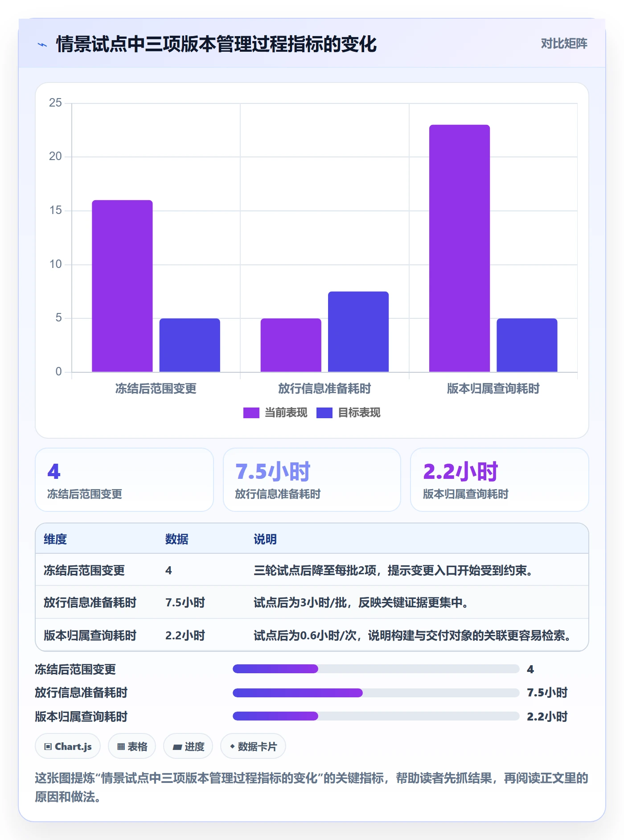
Task: Click the 放行信息准备耗时 x-axis label
Action: point(324,388)
